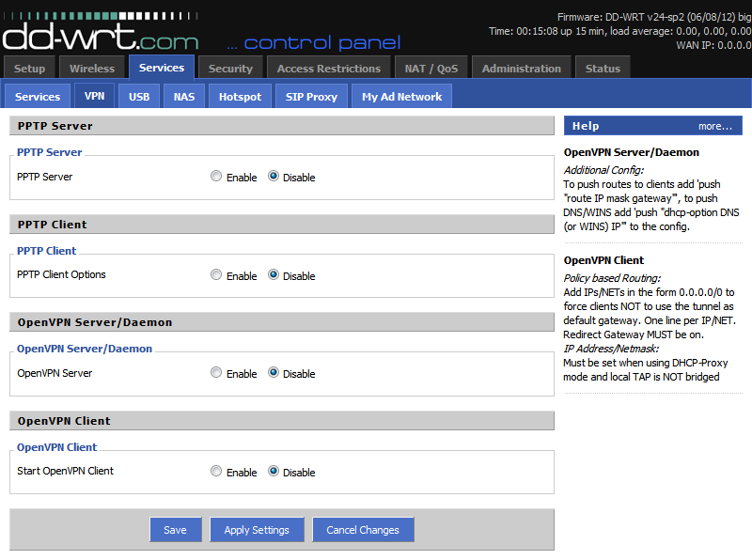Click the '... control panel' title text
Screen dimensions: 752x560
[314, 43]
